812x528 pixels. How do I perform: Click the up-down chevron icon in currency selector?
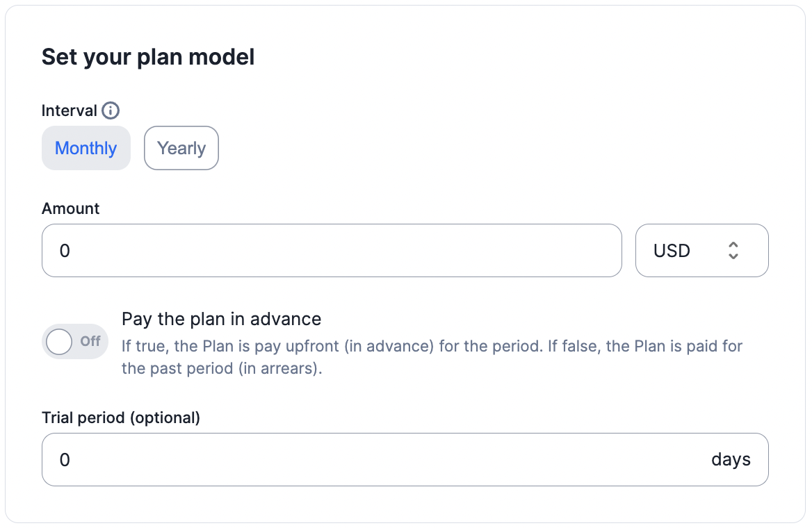click(x=733, y=251)
